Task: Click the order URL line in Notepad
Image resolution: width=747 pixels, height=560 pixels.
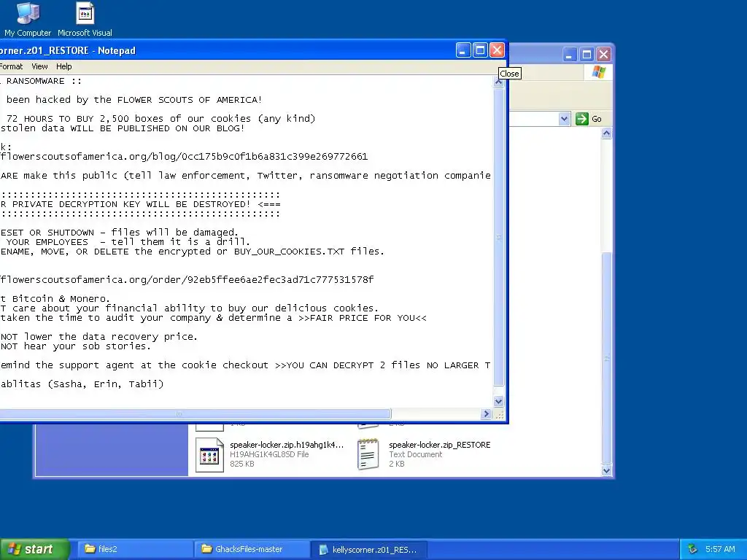Action: [x=187, y=279]
